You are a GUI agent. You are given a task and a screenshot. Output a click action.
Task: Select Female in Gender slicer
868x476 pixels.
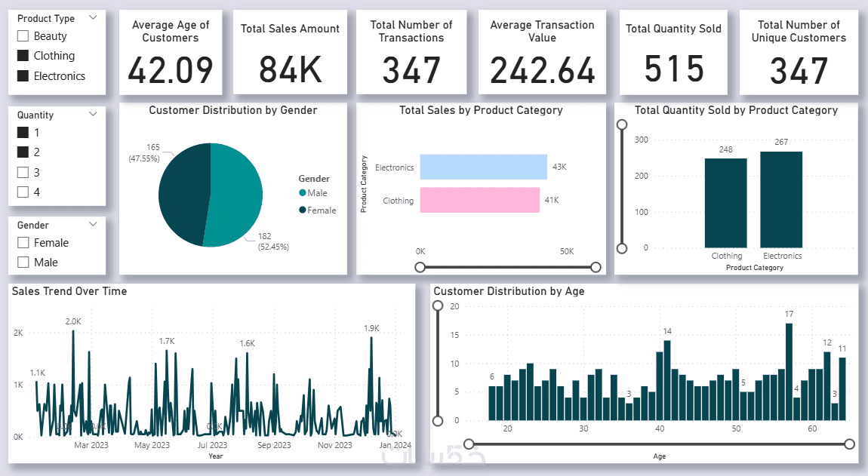[23, 242]
